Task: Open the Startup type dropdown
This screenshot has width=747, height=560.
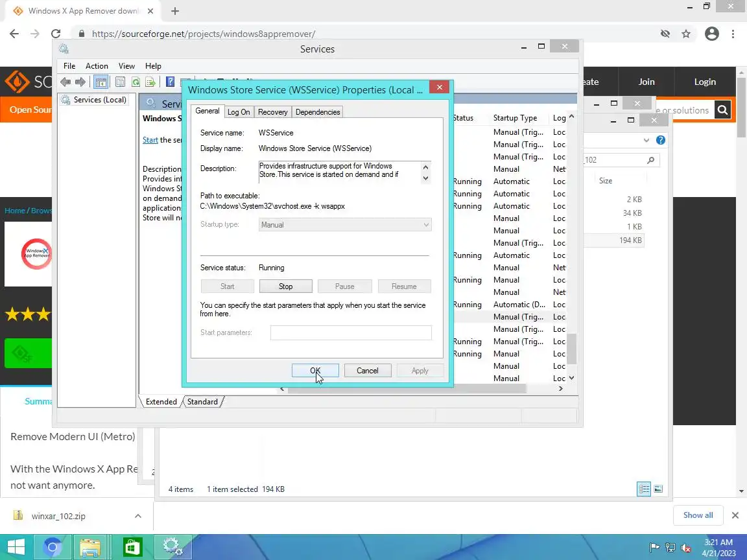Action: [345, 225]
